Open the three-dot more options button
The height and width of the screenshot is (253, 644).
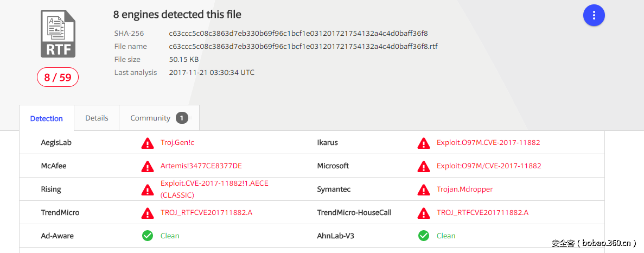click(594, 15)
